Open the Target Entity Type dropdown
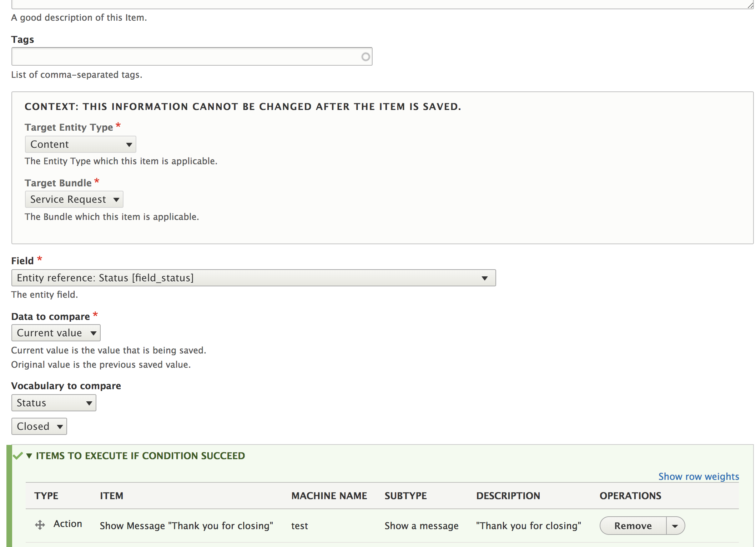The height and width of the screenshot is (547, 756). click(x=80, y=144)
